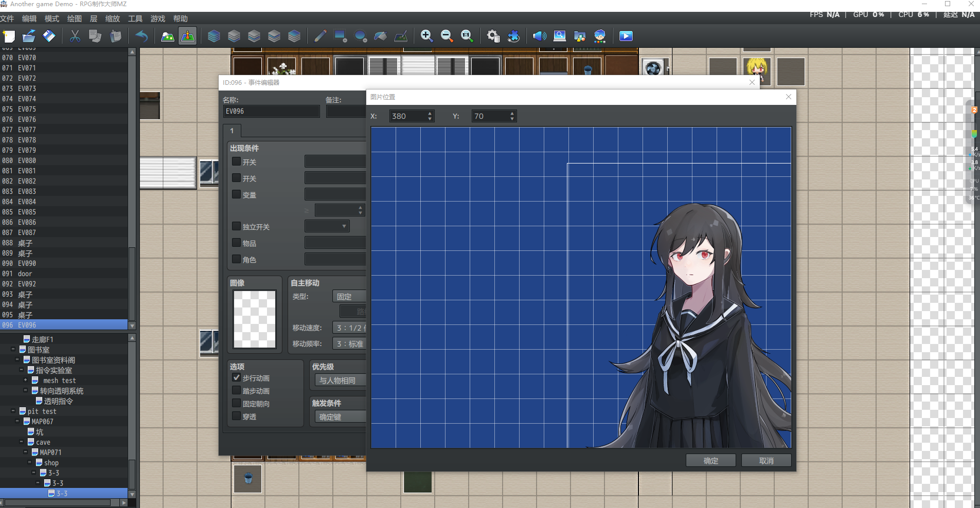Click the Zoom Out magnifier icon
The height and width of the screenshot is (508, 980).
[447, 36]
